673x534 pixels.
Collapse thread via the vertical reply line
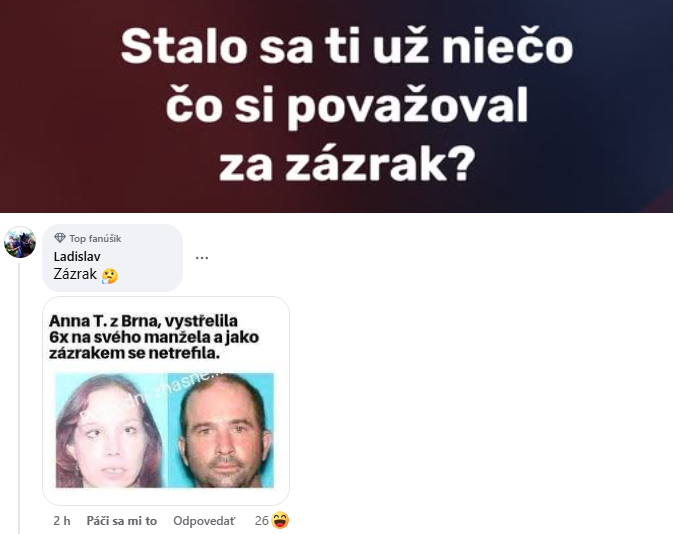tap(19, 398)
